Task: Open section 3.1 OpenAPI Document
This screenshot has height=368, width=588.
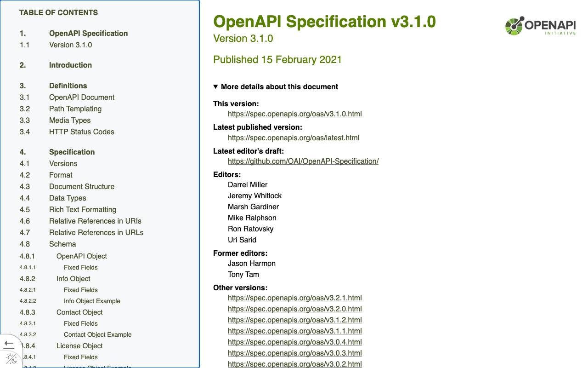Action: point(67,97)
